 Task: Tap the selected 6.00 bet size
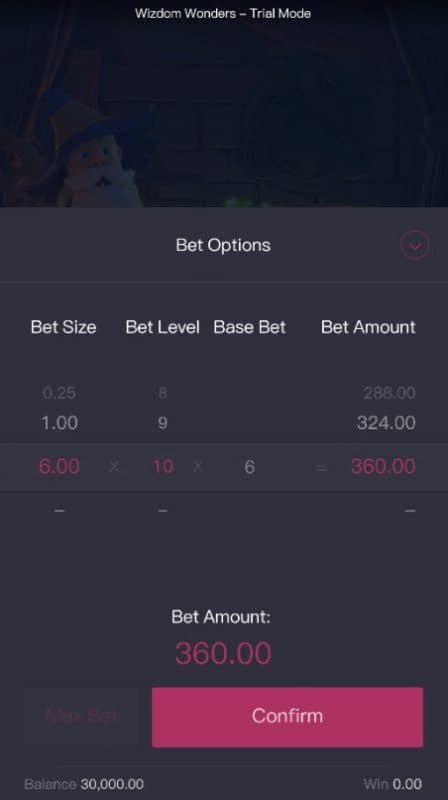59,466
